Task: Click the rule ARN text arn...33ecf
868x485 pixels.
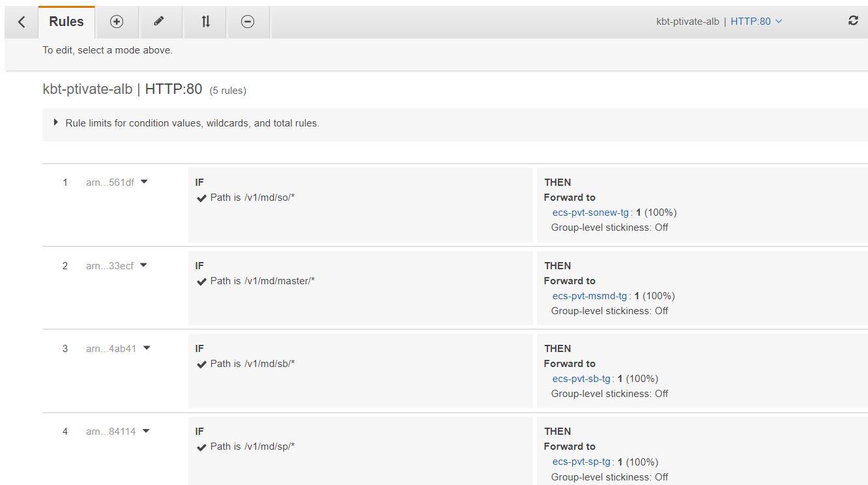Action: click(x=109, y=266)
